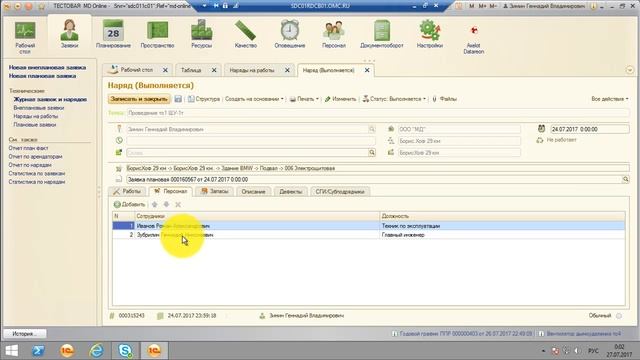
Task: Switch to the Наряды на работы tab
Action: click(252, 70)
